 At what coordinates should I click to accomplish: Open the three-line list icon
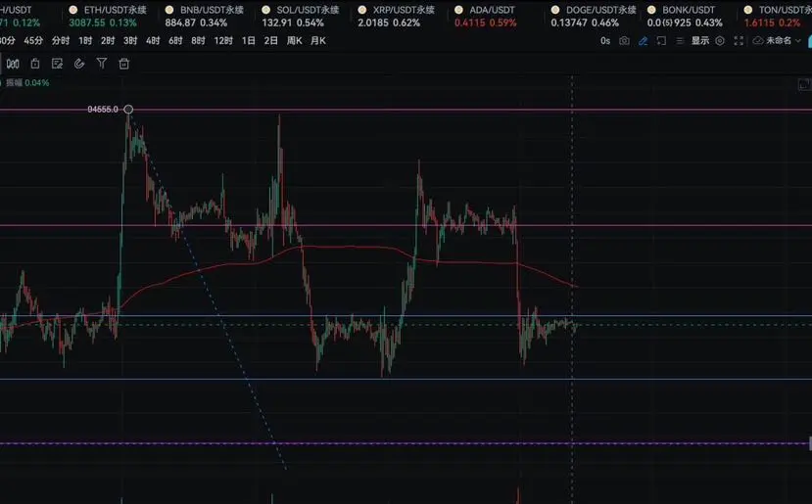click(680, 41)
